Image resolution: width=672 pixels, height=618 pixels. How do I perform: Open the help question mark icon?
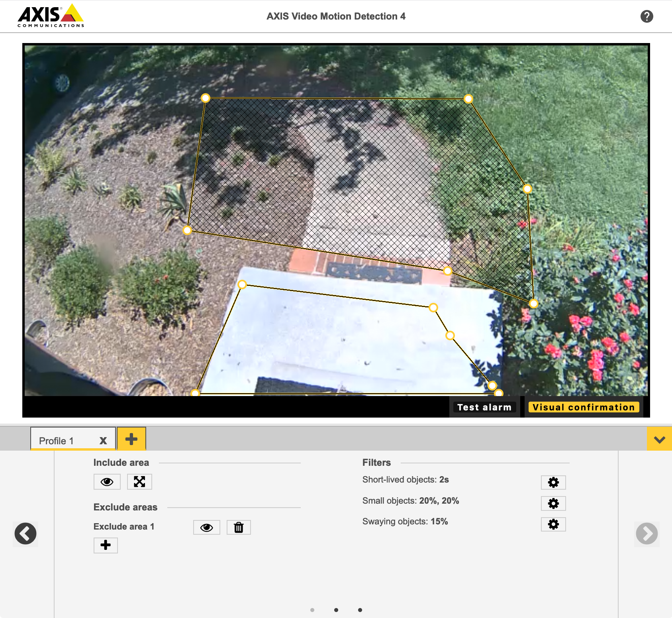(647, 16)
